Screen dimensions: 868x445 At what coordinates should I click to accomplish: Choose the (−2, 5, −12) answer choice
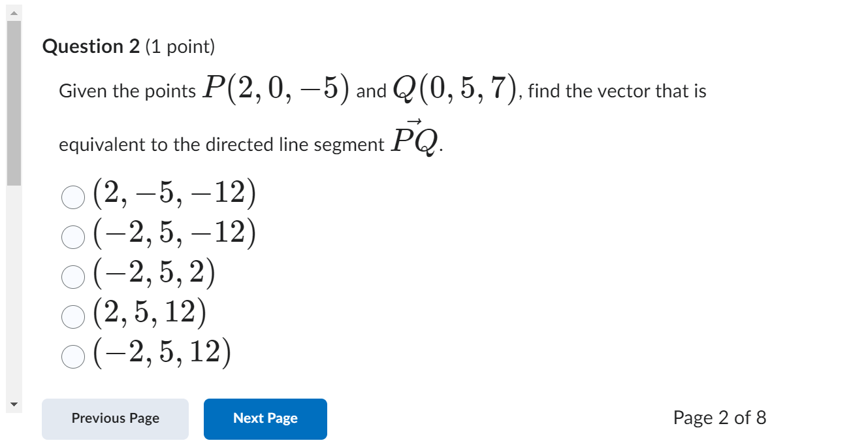[x=72, y=236]
